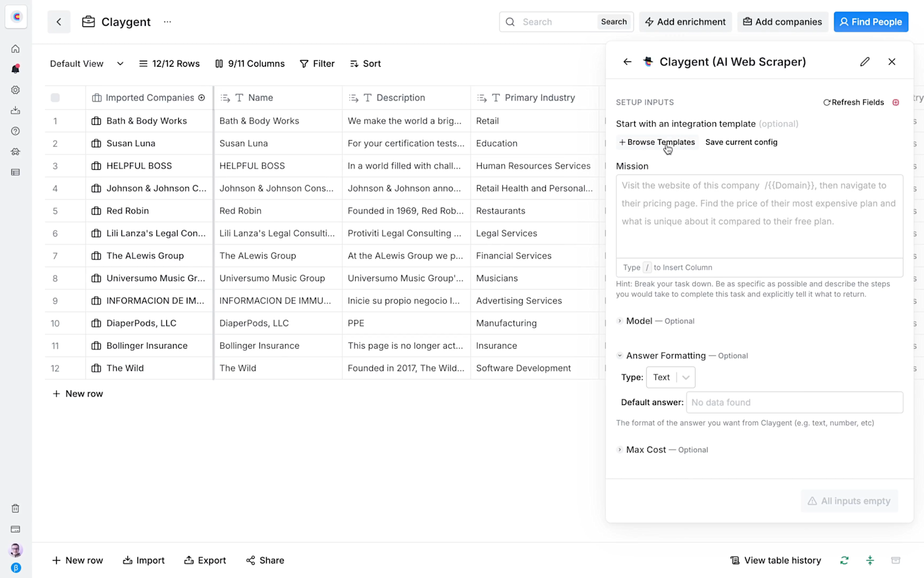Click the Export button in the footer
Image resolution: width=924 pixels, height=578 pixels.
pos(205,560)
